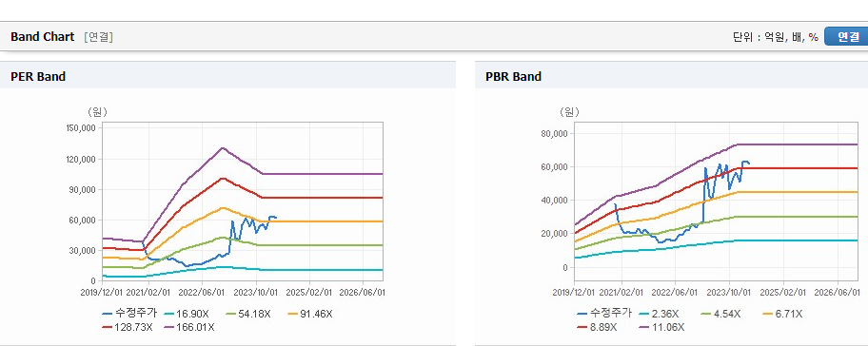The image size is (868, 346).
Task: Toggle 수정주가 legend in PBR Band chart
Action: (x=603, y=314)
